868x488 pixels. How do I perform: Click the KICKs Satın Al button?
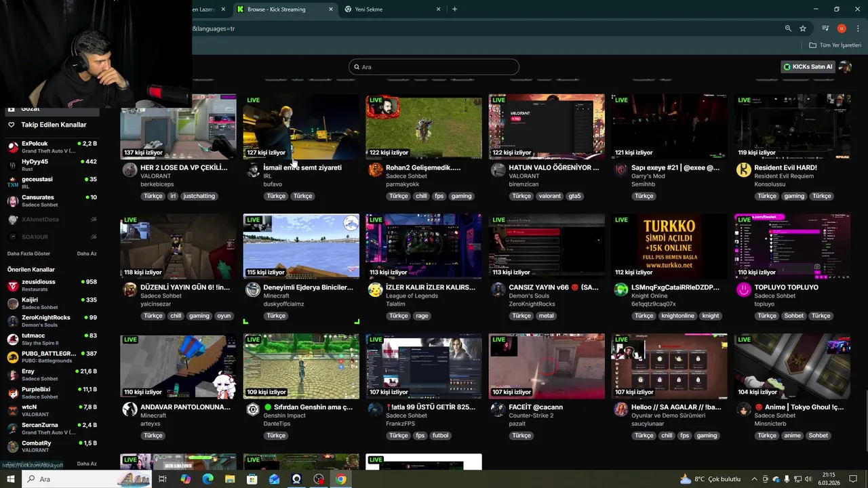808,66
